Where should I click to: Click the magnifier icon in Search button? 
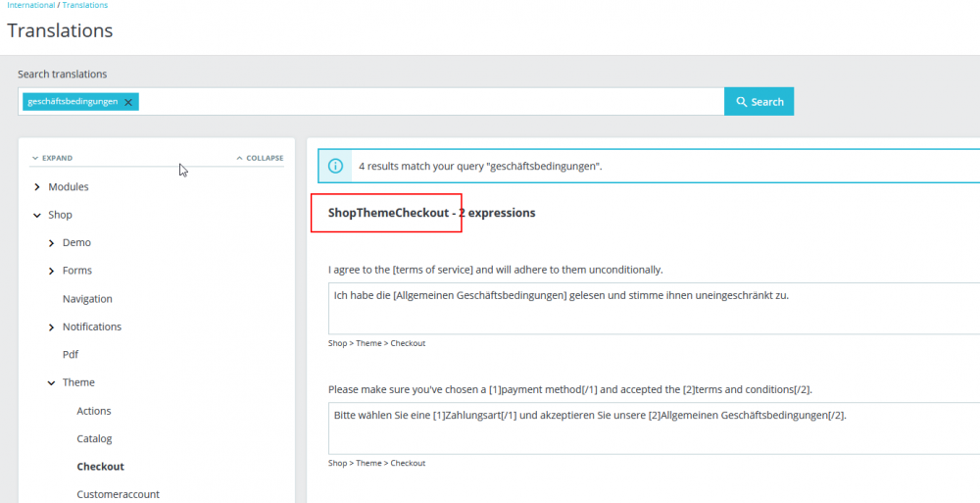pos(741,101)
